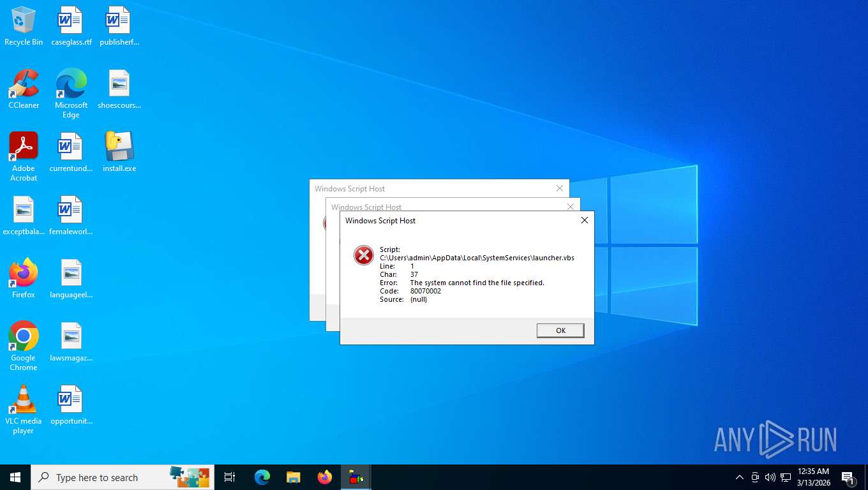Open Task View from the taskbar

point(230,477)
